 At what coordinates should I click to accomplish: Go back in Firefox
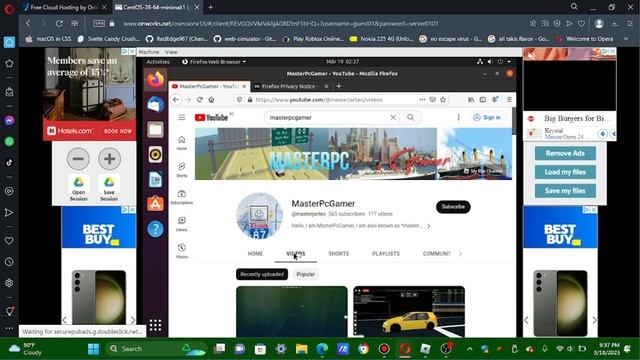[176, 100]
